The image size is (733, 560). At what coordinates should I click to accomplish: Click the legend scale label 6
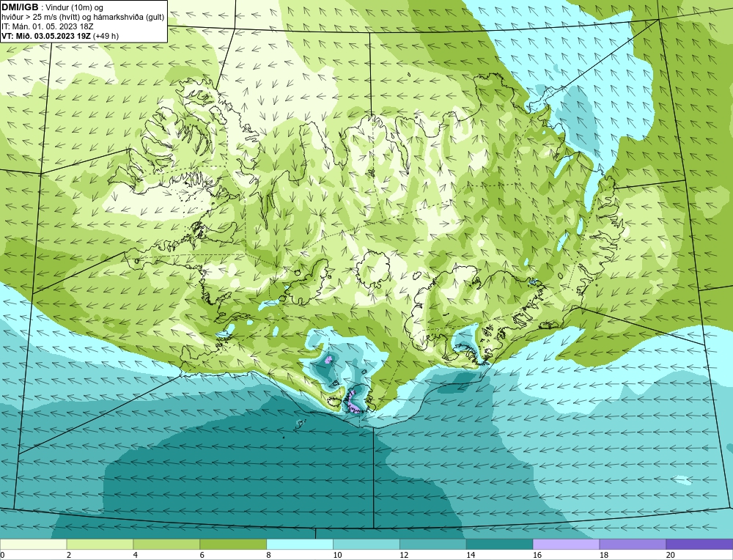pos(202,555)
